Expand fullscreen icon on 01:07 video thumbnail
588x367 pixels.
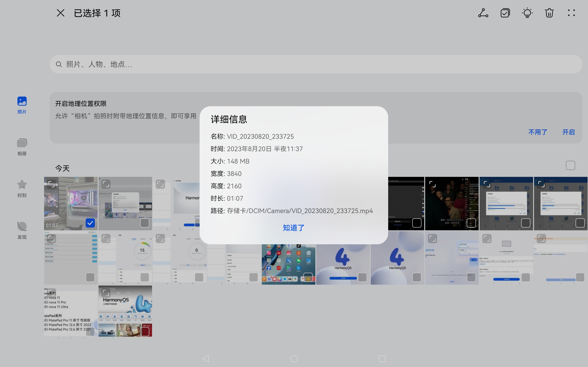pyautogui.click(x=51, y=184)
